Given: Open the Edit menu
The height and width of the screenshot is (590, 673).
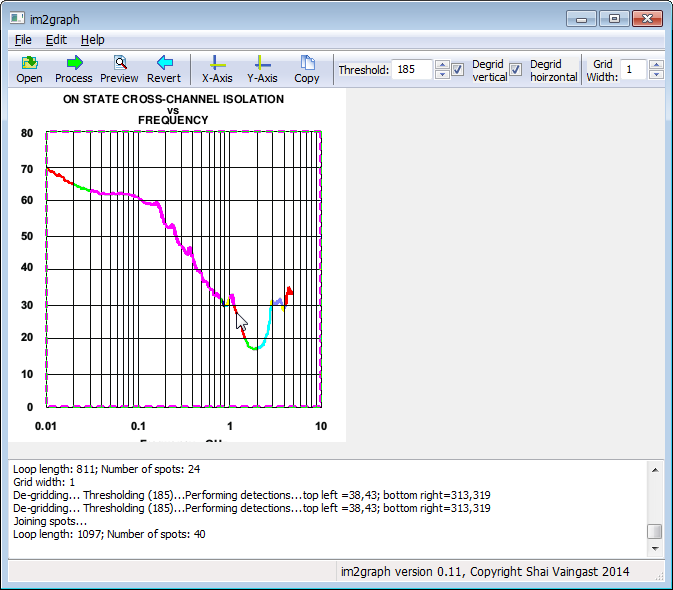Looking at the screenshot, I should coord(56,40).
